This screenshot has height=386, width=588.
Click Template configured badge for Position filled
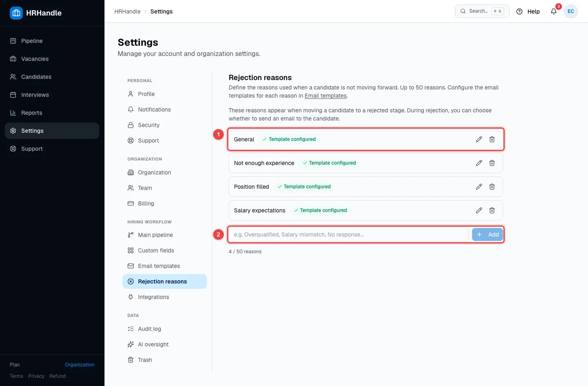[x=304, y=187]
